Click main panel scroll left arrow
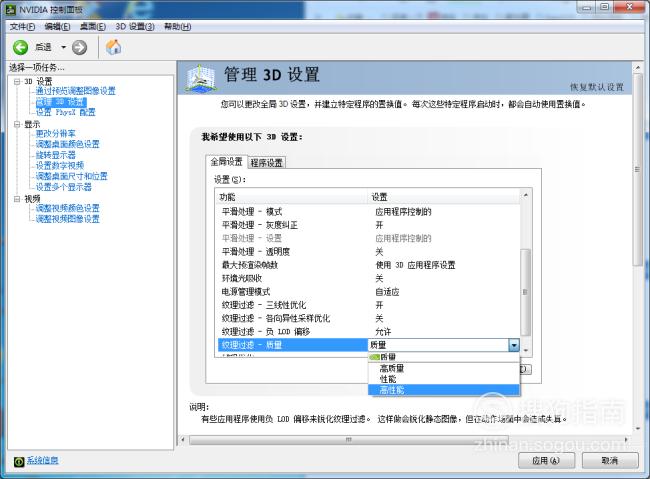 [183, 439]
